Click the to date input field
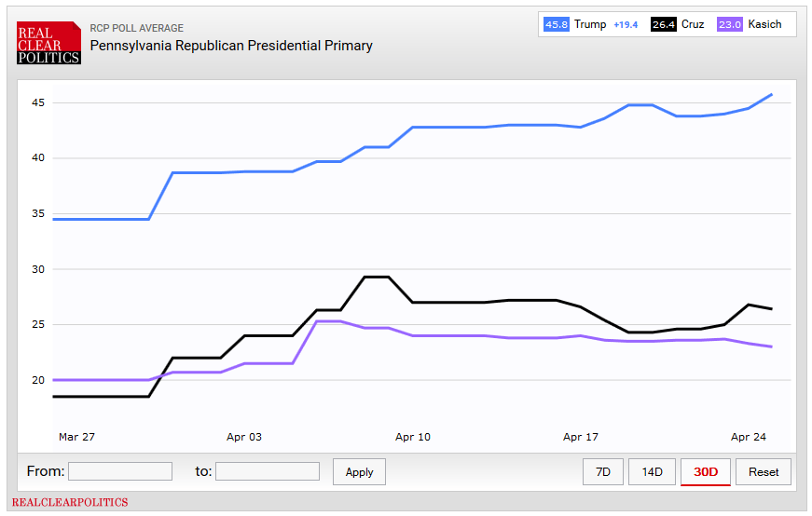The width and height of the screenshot is (812, 516). tap(268, 471)
